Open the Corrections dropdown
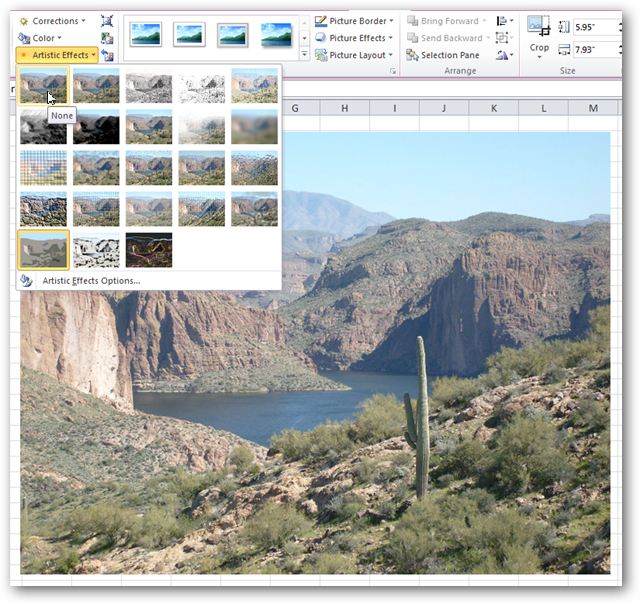The height and width of the screenshot is (604, 640). 52,21
